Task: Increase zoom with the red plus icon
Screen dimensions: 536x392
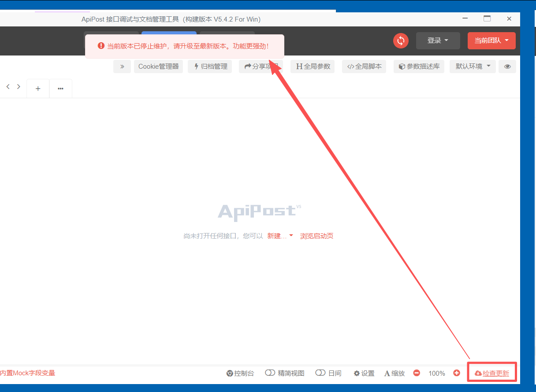Action: point(457,373)
